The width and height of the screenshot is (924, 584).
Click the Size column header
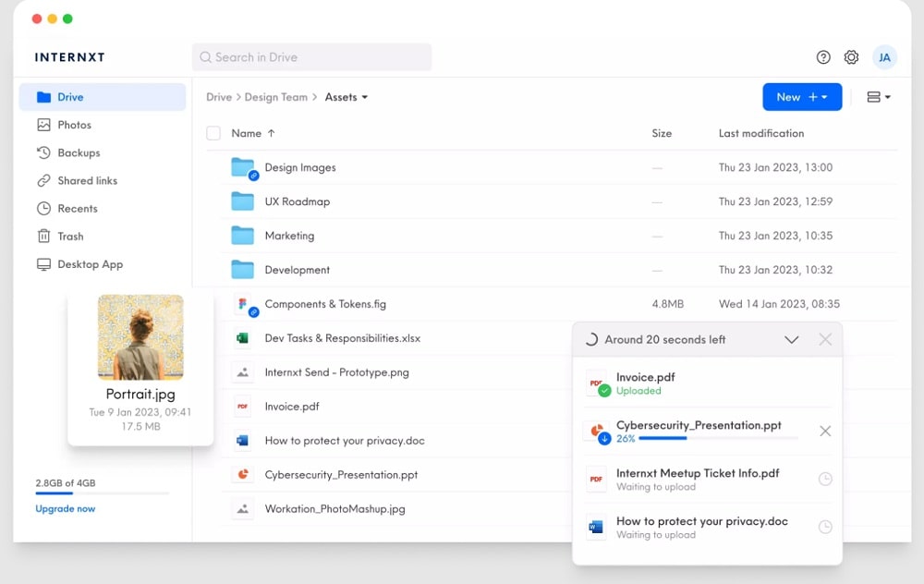662,133
